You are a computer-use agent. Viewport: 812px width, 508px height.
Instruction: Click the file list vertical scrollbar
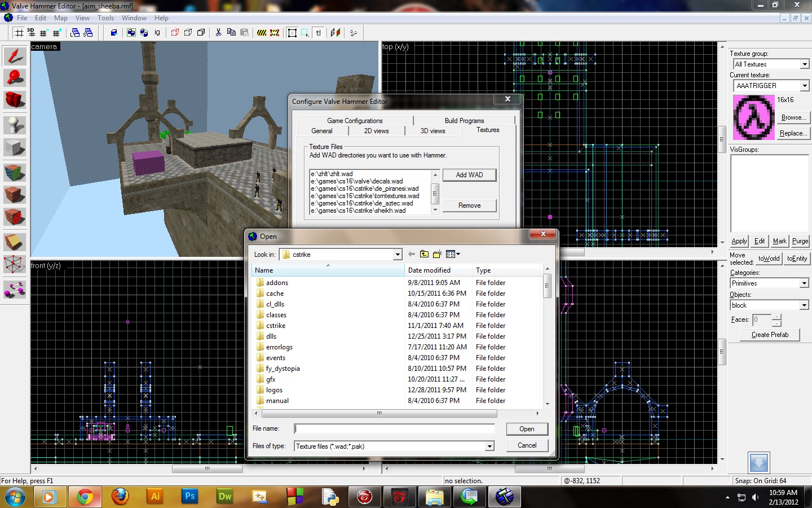[547, 336]
